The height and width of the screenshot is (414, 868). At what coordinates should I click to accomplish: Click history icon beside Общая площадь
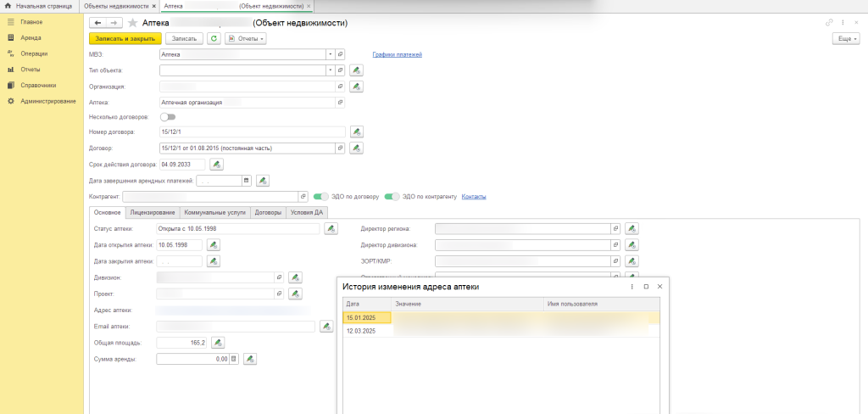218,343
